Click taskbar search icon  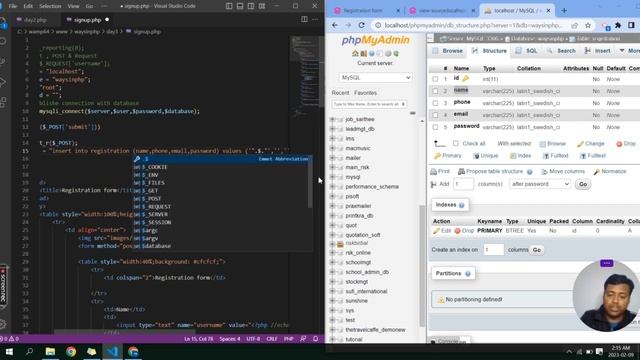coord(29,351)
